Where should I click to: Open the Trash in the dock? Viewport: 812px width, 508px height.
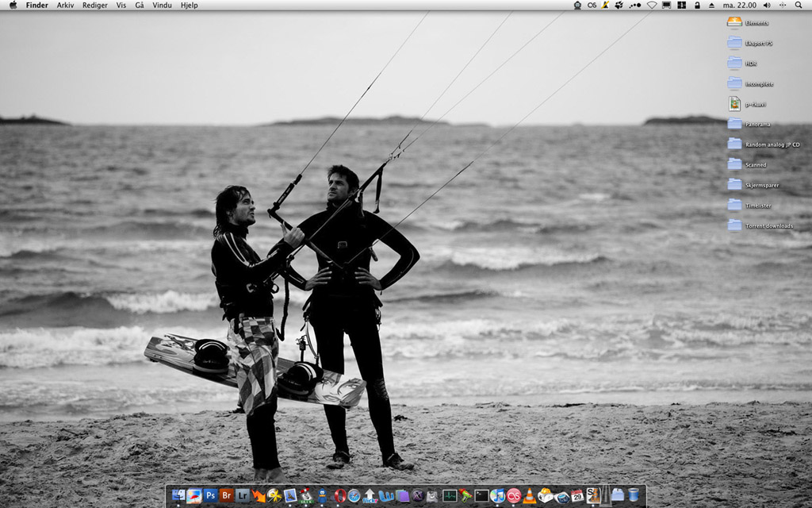click(634, 495)
